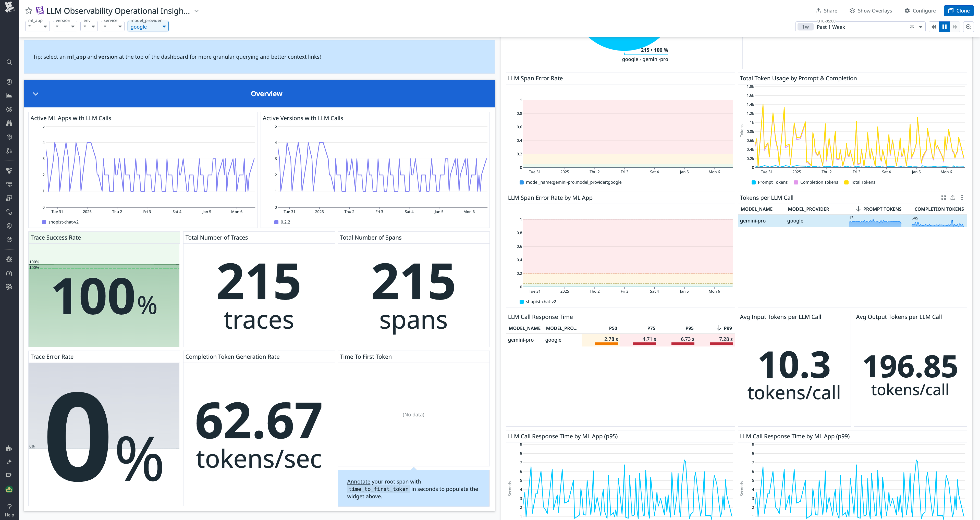This screenshot has width=980, height=520.
Task: Collapse the Overview section
Action: [35, 94]
